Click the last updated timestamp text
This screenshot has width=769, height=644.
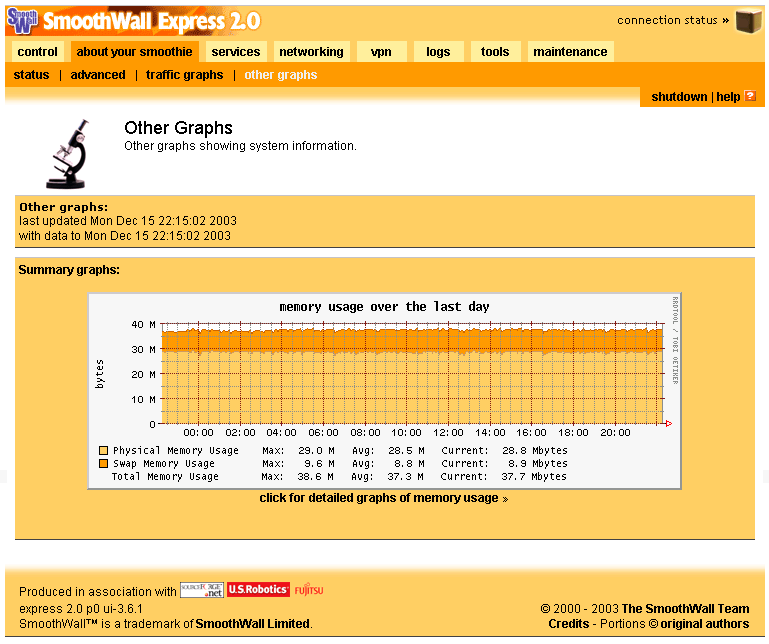tap(128, 221)
